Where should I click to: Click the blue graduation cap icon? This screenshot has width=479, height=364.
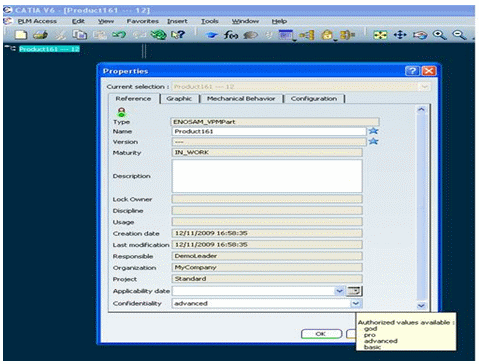(x=211, y=35)
